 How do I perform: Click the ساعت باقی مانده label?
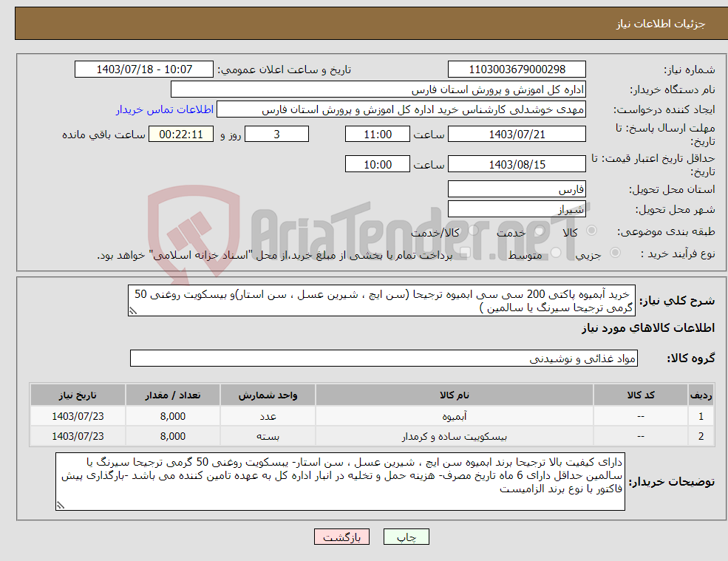click(x=104, y=135)
